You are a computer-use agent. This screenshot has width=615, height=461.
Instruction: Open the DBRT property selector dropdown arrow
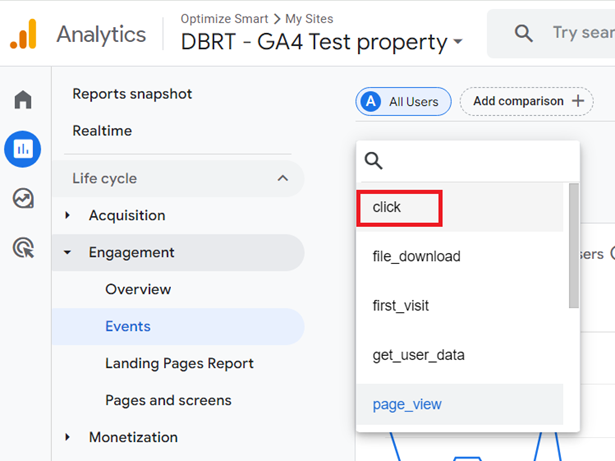pos(458,41)
